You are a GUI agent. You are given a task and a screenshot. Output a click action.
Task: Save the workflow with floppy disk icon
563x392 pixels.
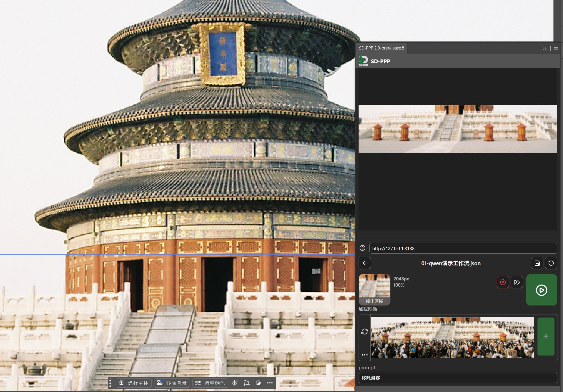[x=537, y=263]
